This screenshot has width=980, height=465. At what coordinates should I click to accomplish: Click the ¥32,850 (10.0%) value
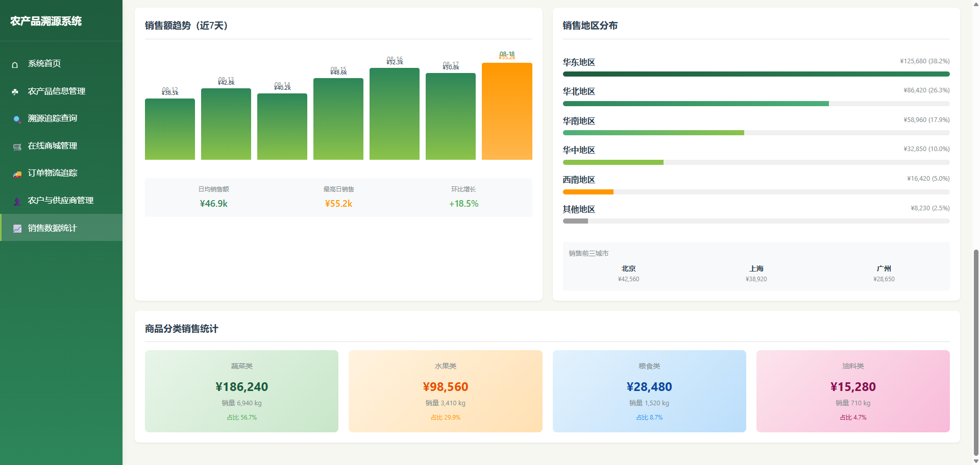pyautogui.click(x=926, y=149)
